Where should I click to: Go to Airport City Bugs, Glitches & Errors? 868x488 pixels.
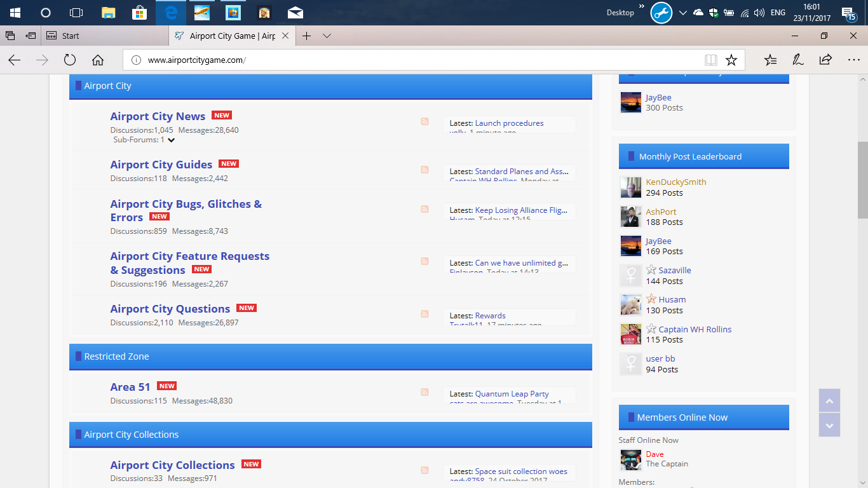click(x=186, y=210)
